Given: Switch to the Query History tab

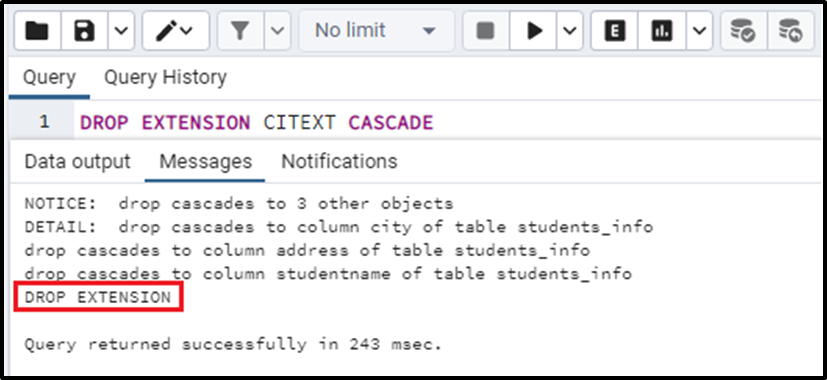Looking at the screenshot, I should pos(165,78).
